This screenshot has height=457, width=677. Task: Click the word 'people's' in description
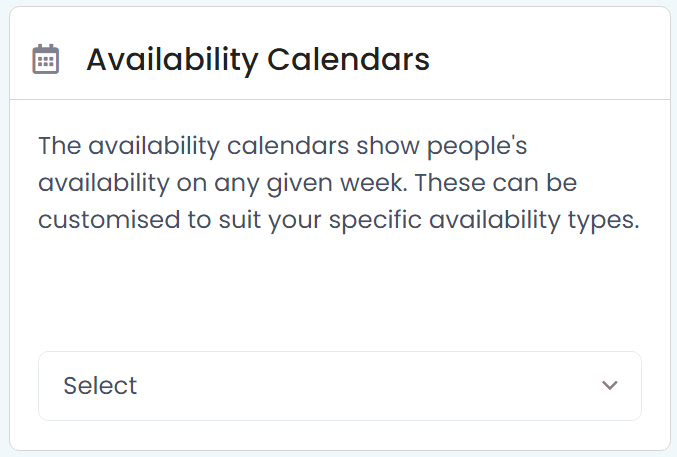click(477, 146)
